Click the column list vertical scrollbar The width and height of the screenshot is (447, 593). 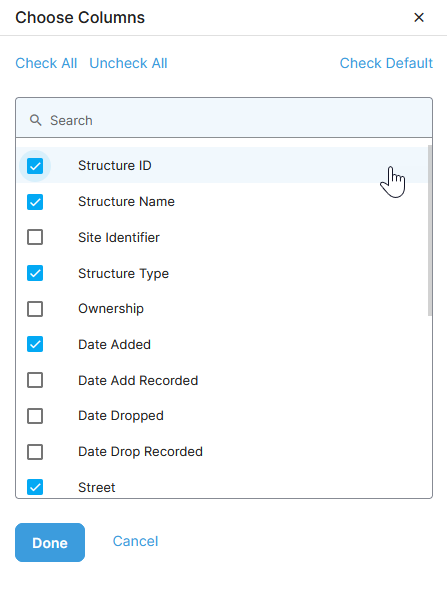[430, 231]
